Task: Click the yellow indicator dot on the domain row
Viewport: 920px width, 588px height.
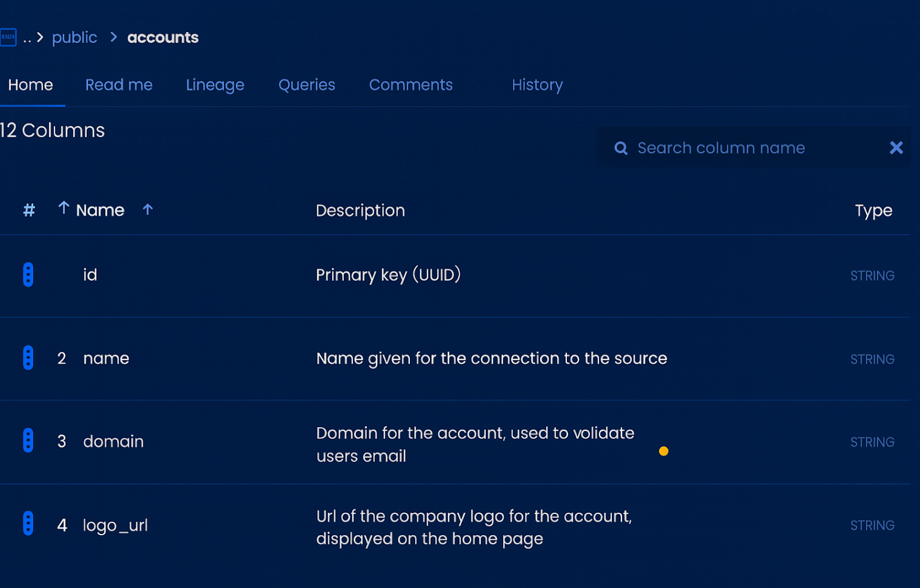Action: 664,452
